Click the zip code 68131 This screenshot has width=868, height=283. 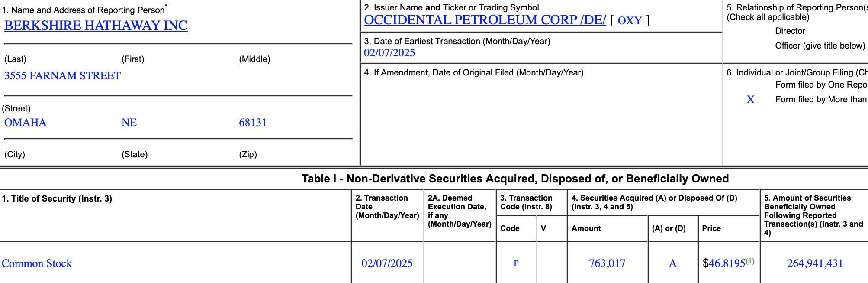253,123
